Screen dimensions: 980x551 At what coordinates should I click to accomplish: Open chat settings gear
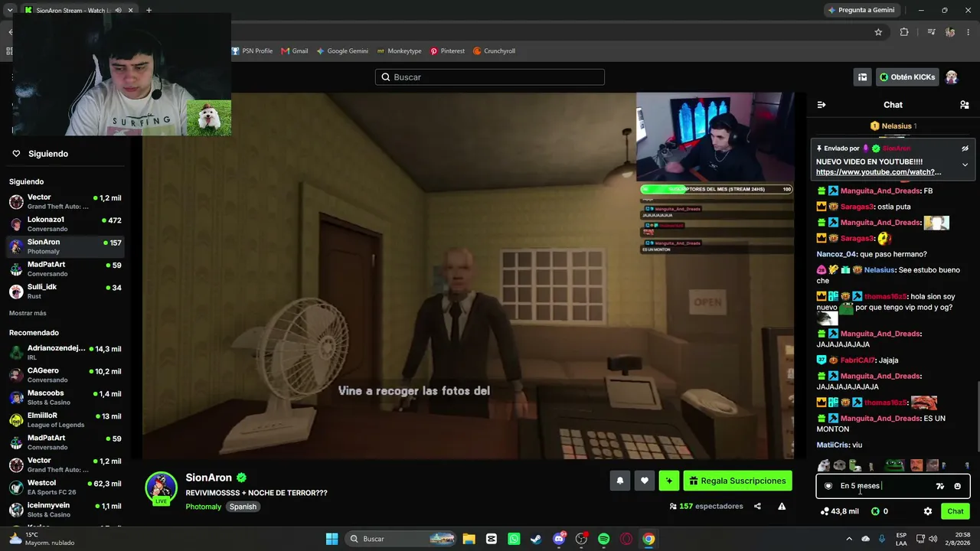pyautogui.click(x=928, y=511)
